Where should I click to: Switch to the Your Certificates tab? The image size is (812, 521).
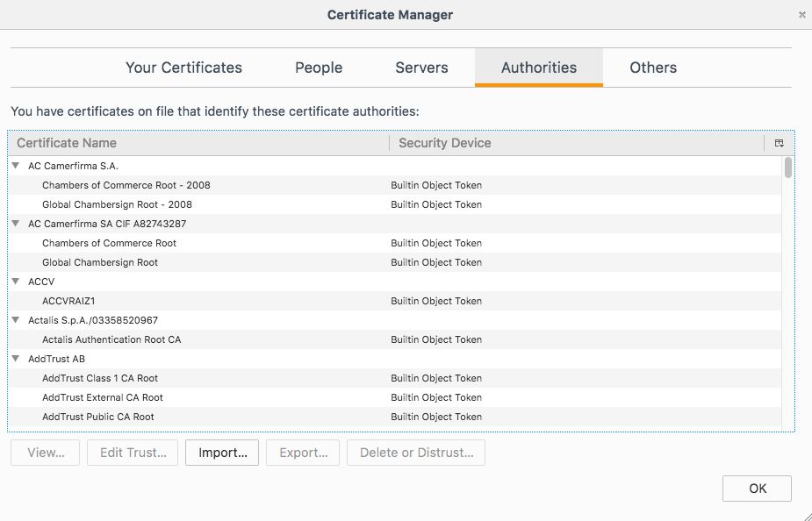183,68
